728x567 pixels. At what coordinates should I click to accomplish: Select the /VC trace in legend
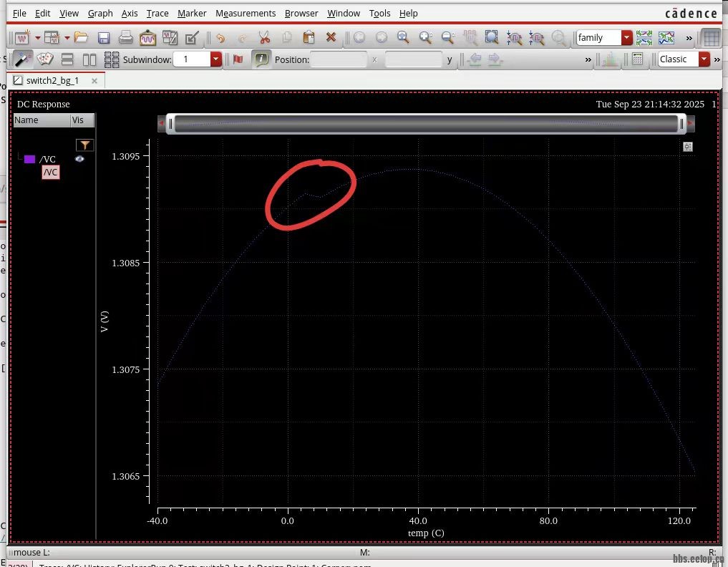[x=47, y=159]
